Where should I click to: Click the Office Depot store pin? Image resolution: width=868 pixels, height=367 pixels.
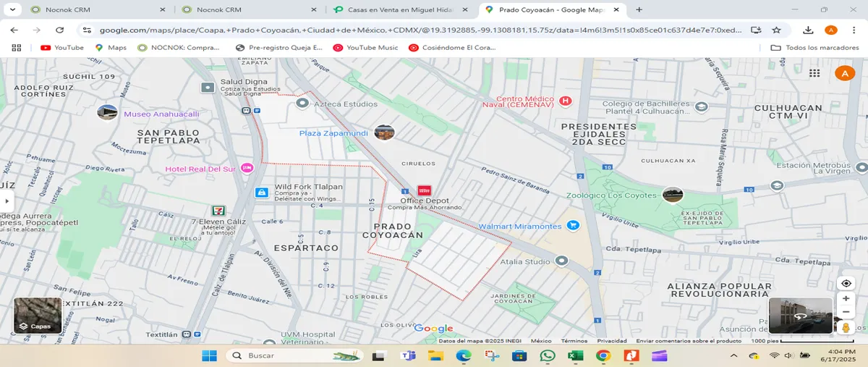(425, 190)
